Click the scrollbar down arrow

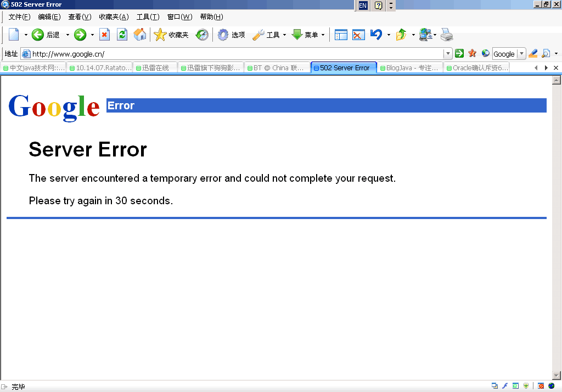[x=557, y=376]
